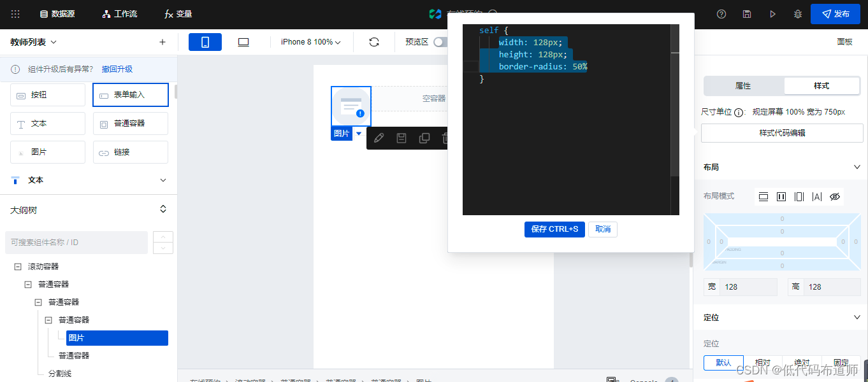Open 变量 variables menu
The height and width of the screenshot is (382, 868).
point(178,14)
